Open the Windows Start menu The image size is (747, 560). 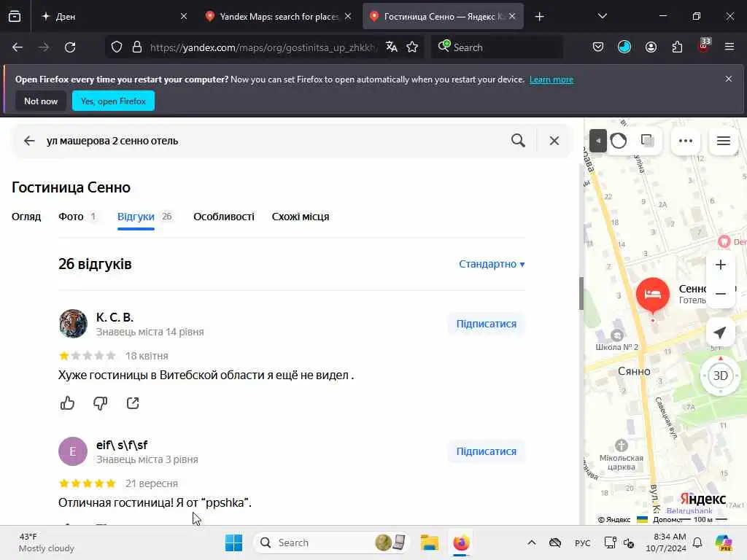pos(233,542)
